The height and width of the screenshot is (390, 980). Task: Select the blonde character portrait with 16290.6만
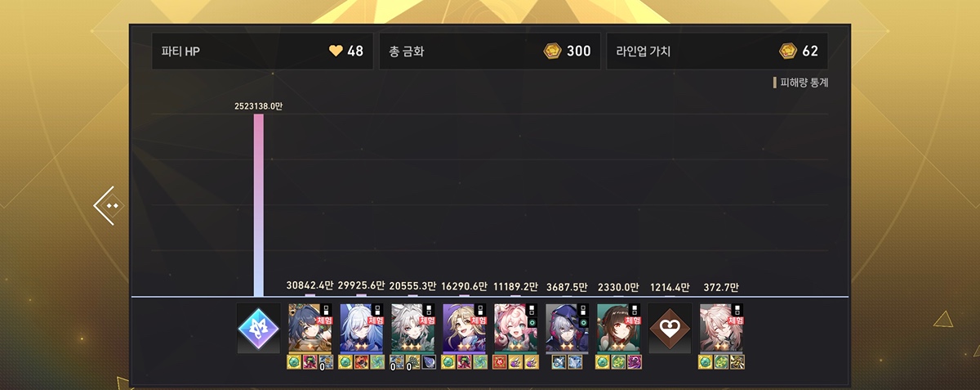464,329
